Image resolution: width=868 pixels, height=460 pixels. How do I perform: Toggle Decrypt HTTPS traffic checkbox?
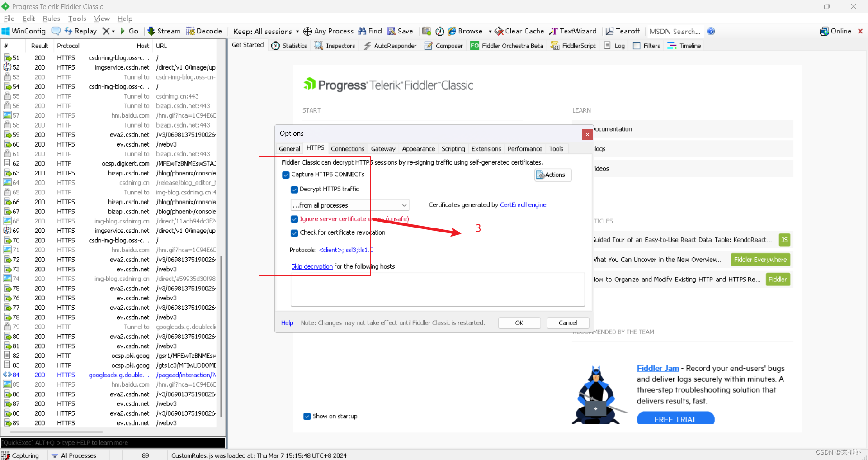click(x=294, y=190)
